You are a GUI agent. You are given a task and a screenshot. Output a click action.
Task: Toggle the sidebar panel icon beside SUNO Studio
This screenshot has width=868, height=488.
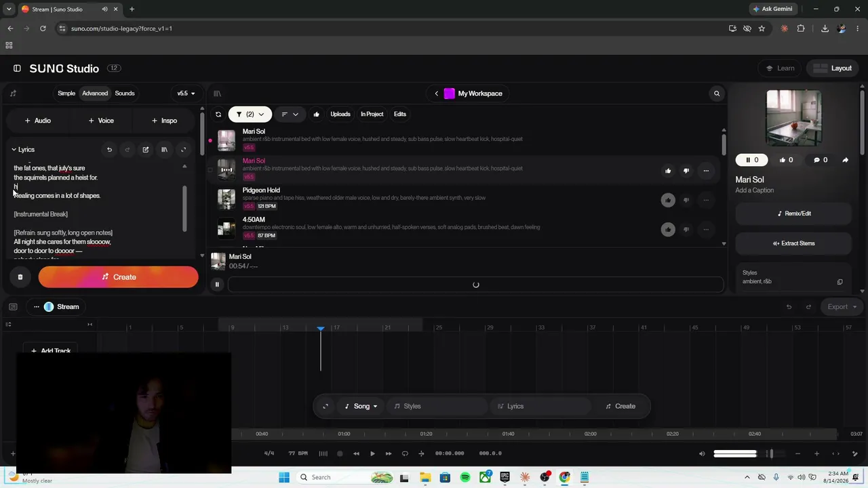point(17,68)
